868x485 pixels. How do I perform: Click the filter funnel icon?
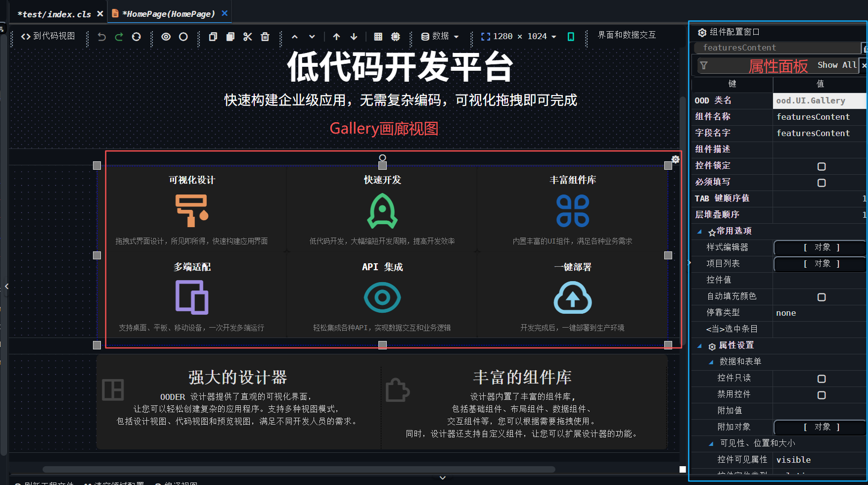[x=704, y=65]
